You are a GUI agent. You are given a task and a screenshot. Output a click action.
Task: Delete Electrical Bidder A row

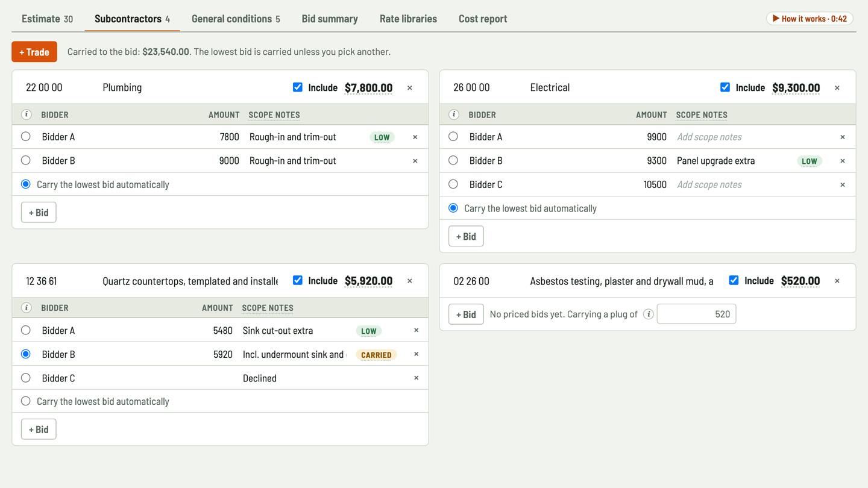[843, 137]
